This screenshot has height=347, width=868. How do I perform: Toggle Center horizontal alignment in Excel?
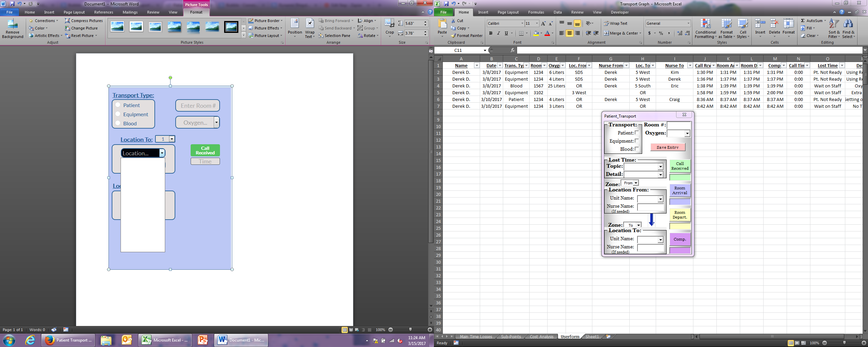[570, 33]
